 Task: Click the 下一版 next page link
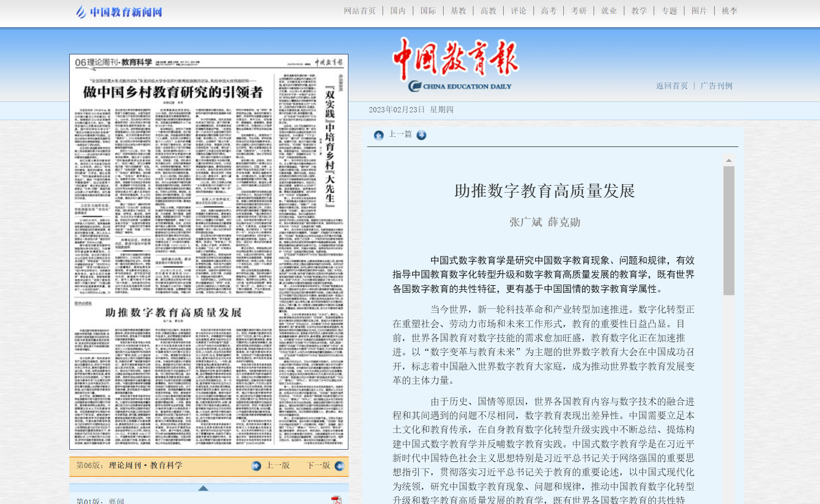(x=319, y=465)
